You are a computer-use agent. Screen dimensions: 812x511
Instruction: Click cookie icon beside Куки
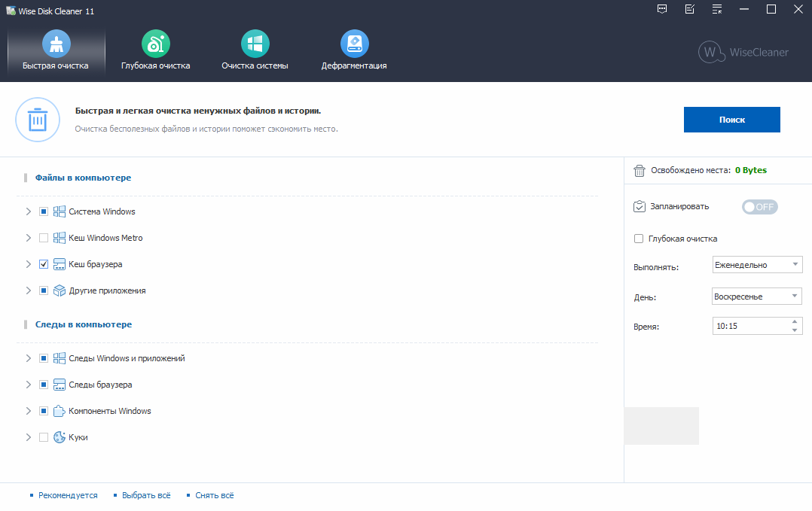[60, 437]
